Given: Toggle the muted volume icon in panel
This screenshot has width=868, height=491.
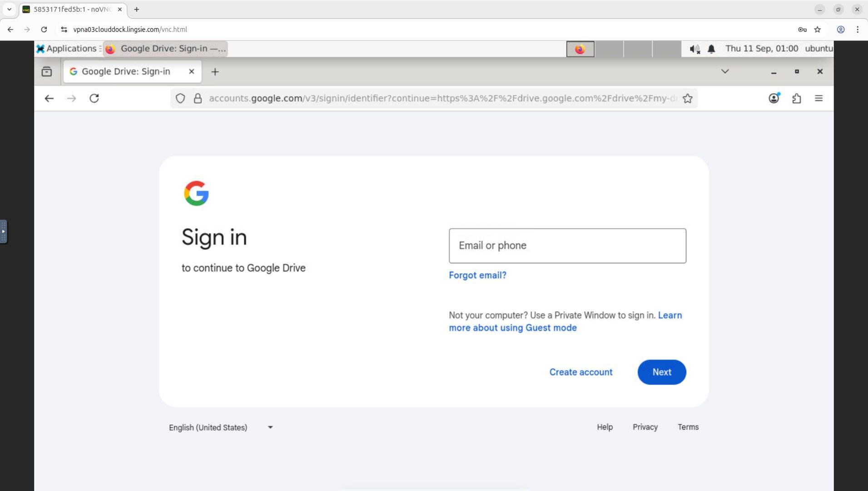Looking at the screenshot, I should coord(694,49).
